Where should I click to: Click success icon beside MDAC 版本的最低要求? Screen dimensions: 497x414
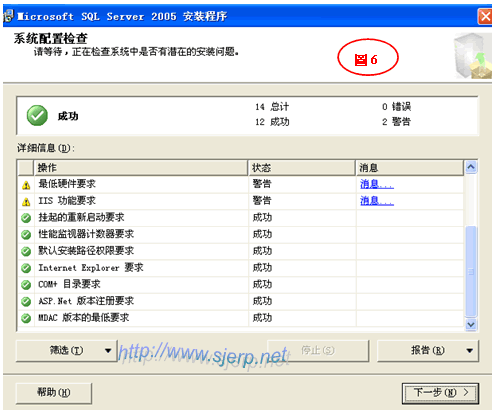[x=26, y=318]
